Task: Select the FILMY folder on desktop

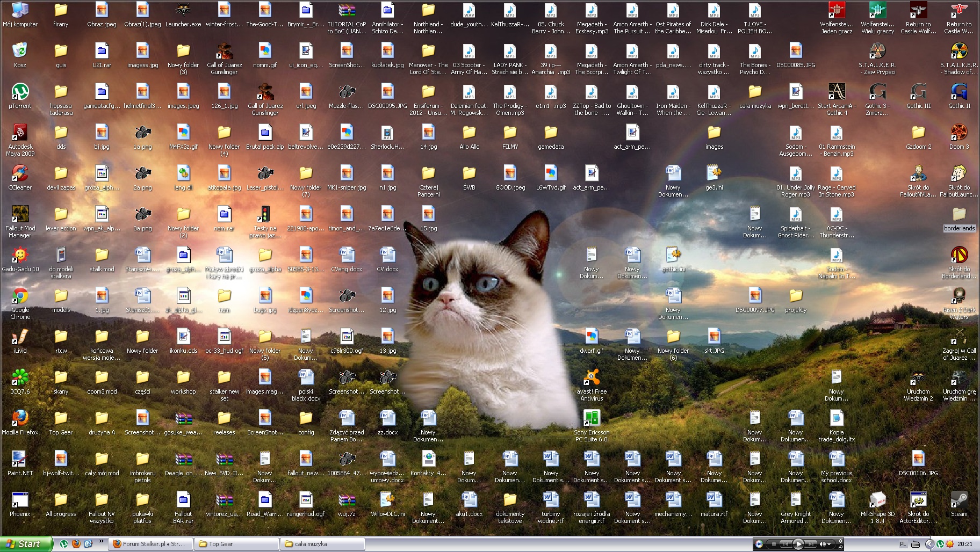Action: pyautogui.click(x=510, y=137)
